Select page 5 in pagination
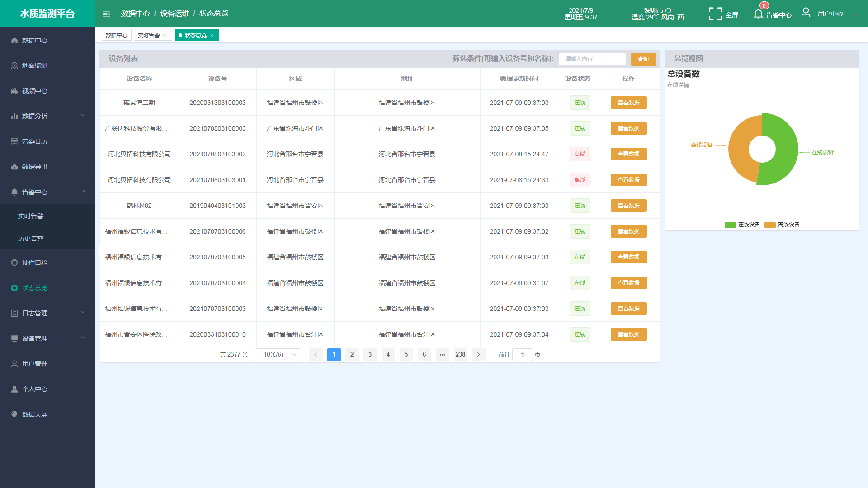 click(406, 355)
